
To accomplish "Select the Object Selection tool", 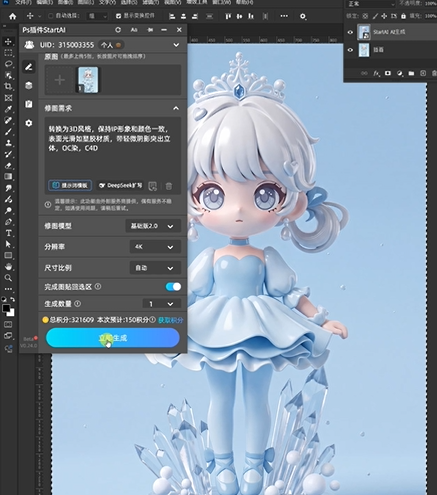I will [8, 75].
